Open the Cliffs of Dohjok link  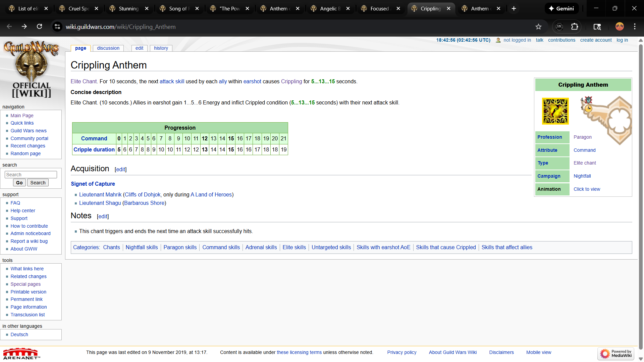coord(143,194)
